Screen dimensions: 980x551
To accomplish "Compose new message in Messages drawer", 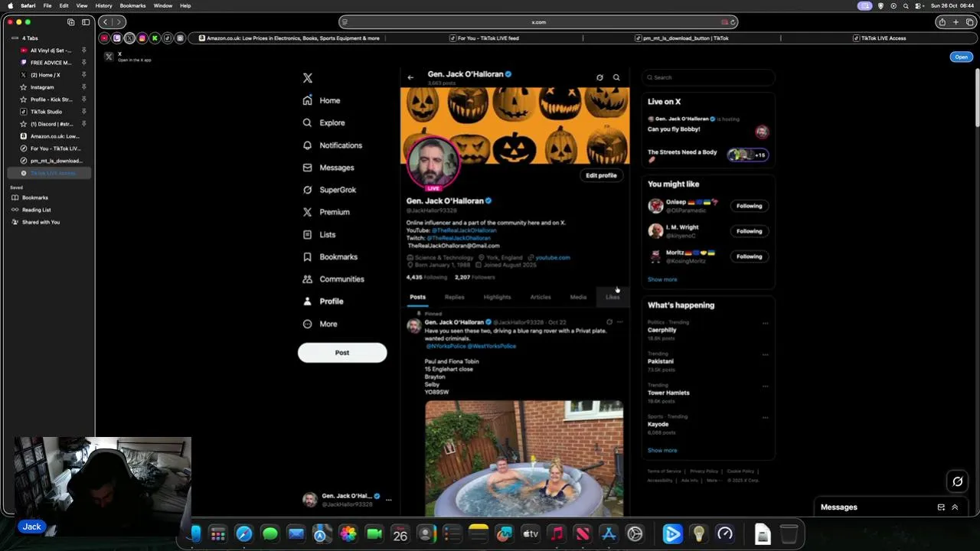I will (x=941, y=507).
